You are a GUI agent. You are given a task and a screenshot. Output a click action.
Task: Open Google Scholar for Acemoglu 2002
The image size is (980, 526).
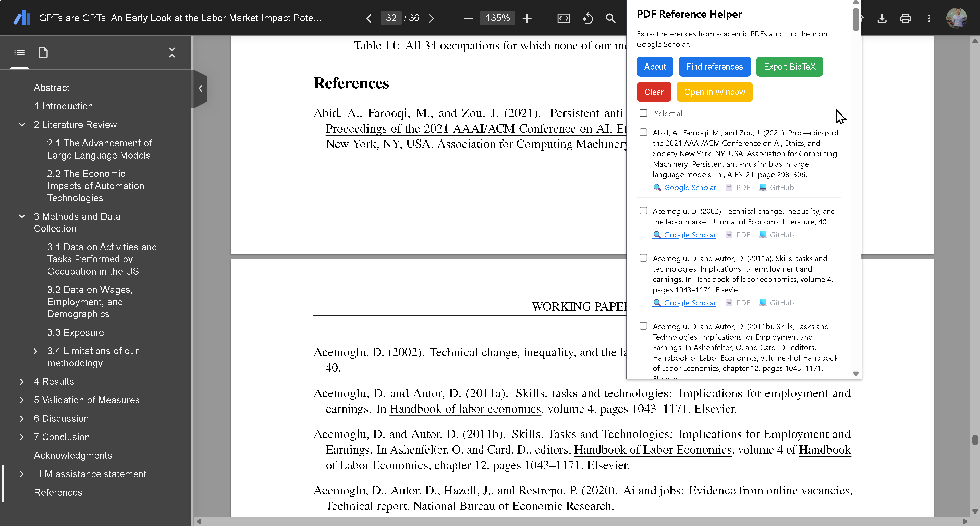(684, 235)
